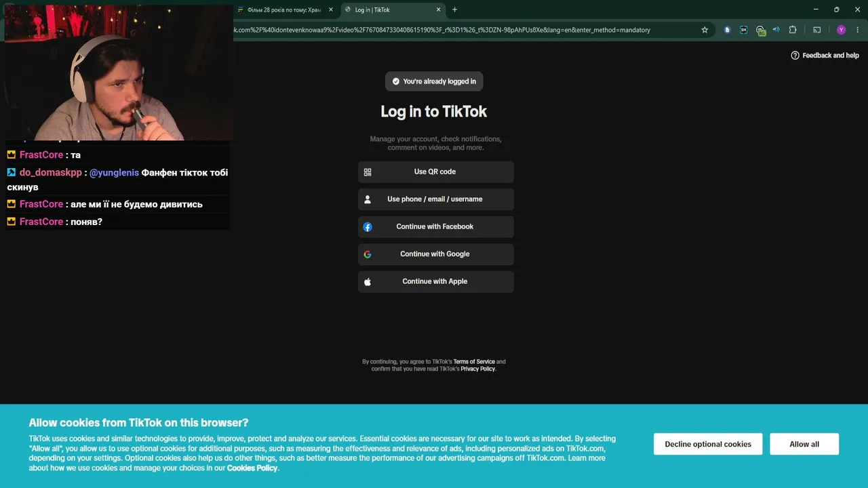
Task: Click the Apple logo icon
Action: click(368, 281)
